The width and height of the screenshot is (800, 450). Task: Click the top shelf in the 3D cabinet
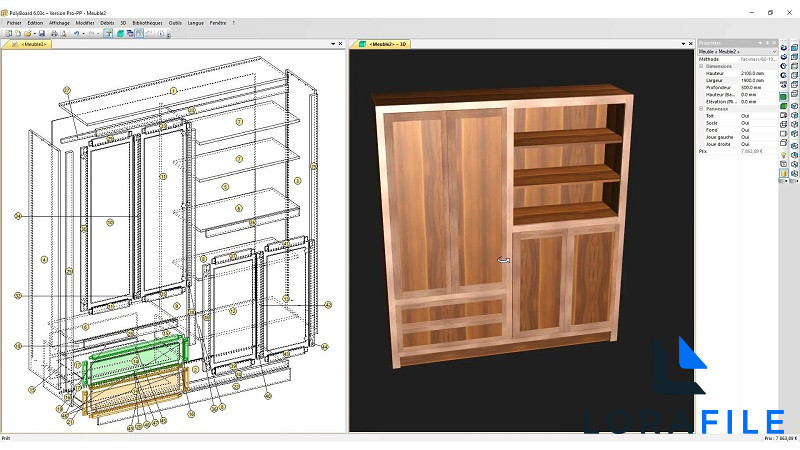click(566, 137)
